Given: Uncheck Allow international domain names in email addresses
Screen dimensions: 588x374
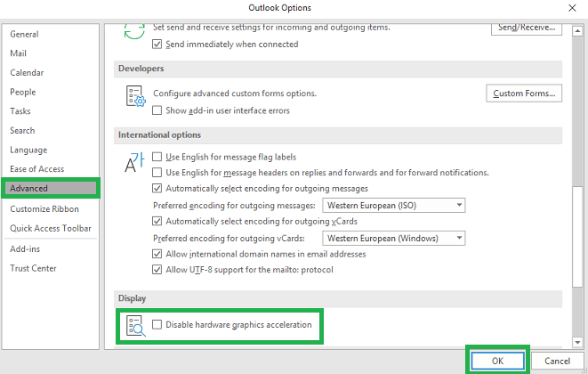Looking at the screenshot, I should [x=157, y=254].
